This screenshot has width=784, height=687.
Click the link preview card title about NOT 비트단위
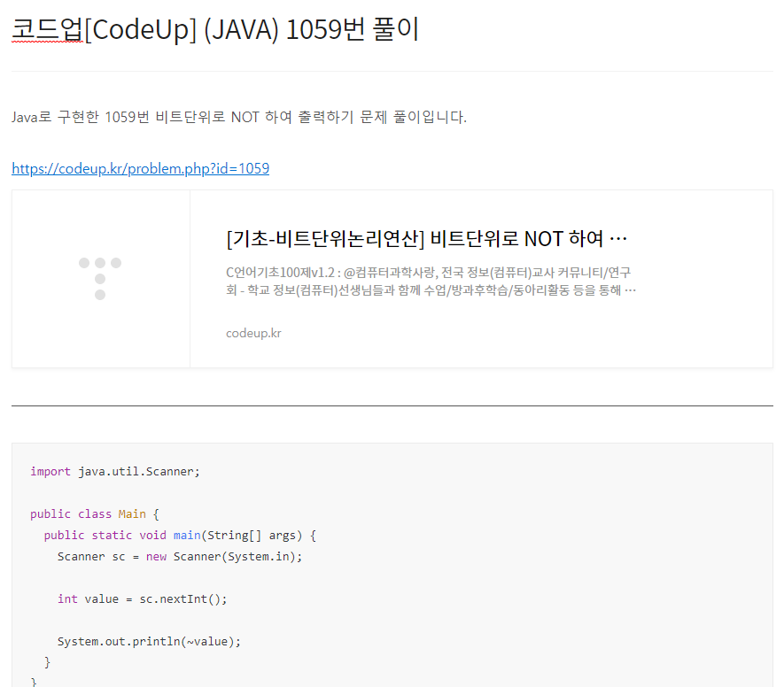tap(426, 239)
